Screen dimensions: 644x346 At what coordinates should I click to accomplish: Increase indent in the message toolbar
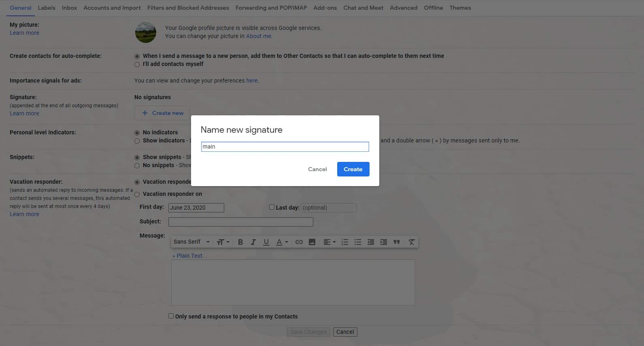pyautogui.click(x=384, y=242)
